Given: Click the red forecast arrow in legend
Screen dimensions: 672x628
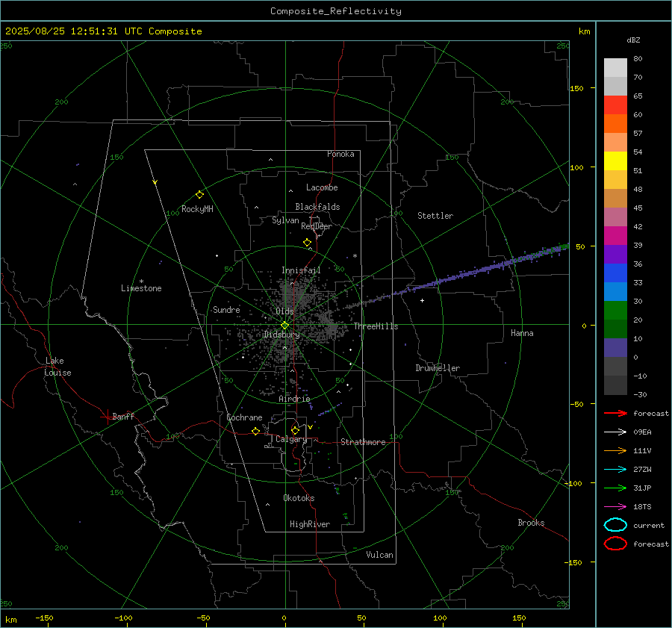Looking at the screenshot, I should [x=615, y=413].
